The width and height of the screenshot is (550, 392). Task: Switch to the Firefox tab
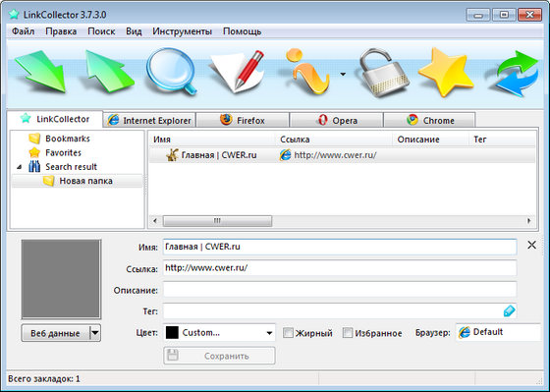click(x=243, y=121)
